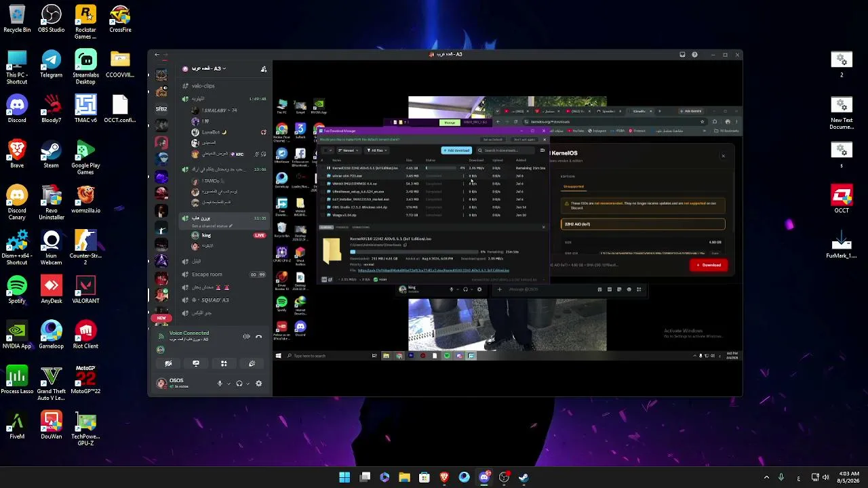Open the Voice Connected details
Viewport: 868px width, 488px height.
pyautogui.click(x=189, y=333)
